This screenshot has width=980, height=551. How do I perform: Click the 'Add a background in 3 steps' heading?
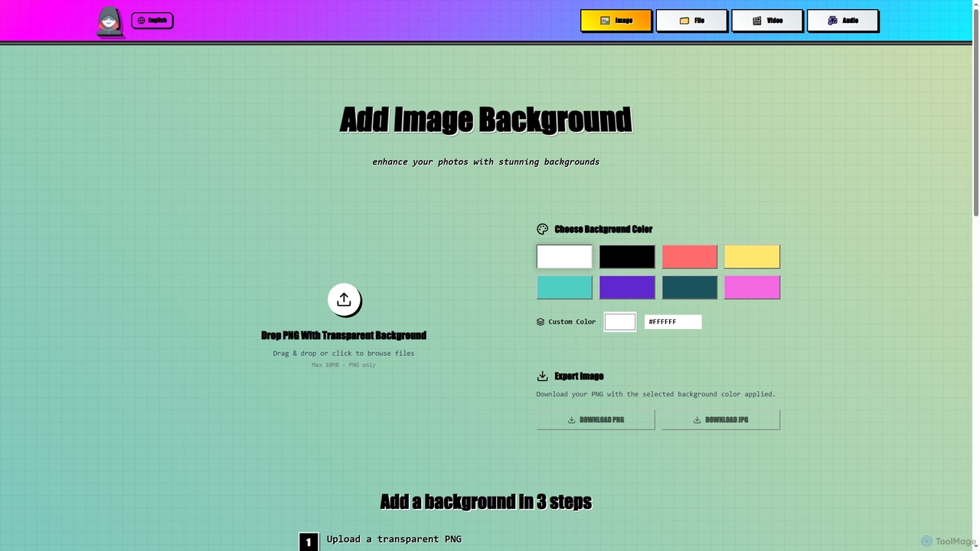coord(485,502)
